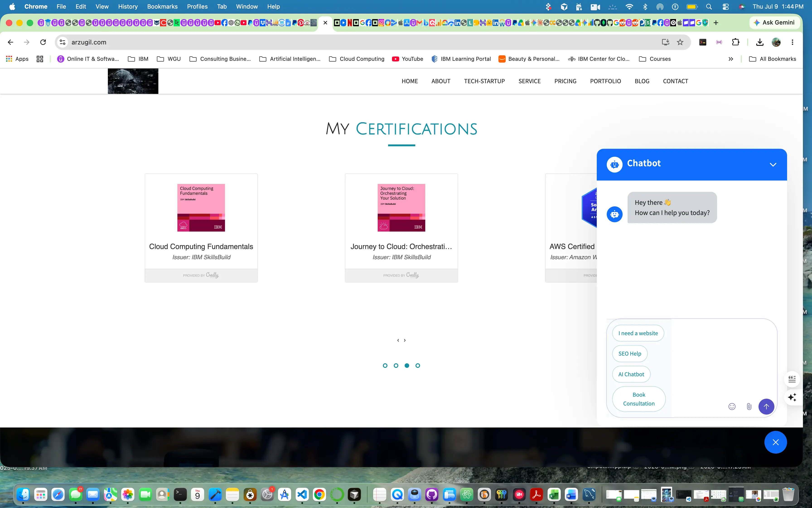Open the TECH-STARTUP navigation item

484,81
